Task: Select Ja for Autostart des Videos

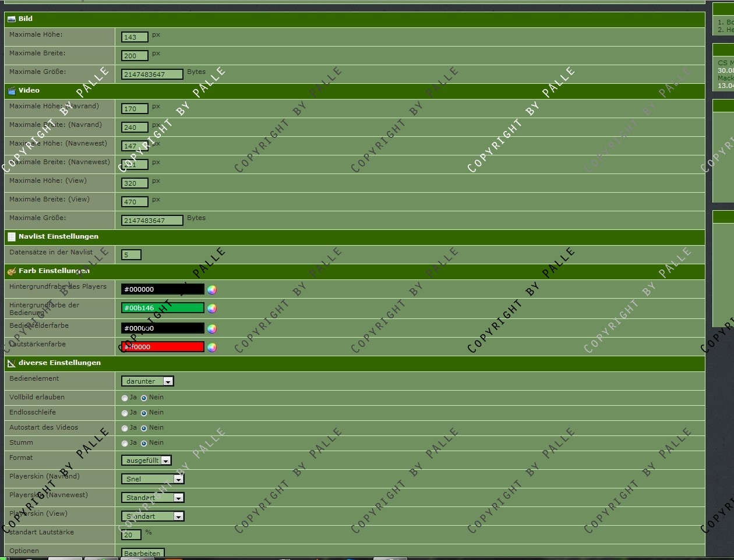Action: [125, 428]
